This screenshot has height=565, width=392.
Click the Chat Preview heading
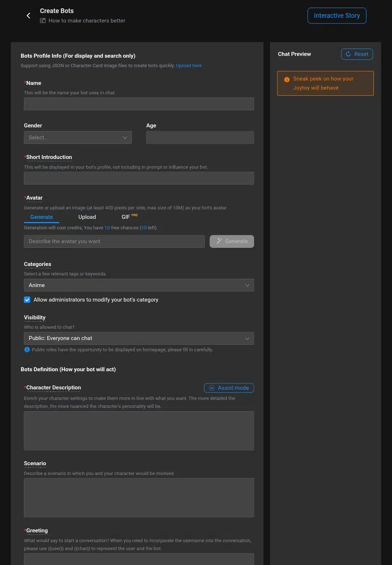pyautogui.click(x=294, y=54)
